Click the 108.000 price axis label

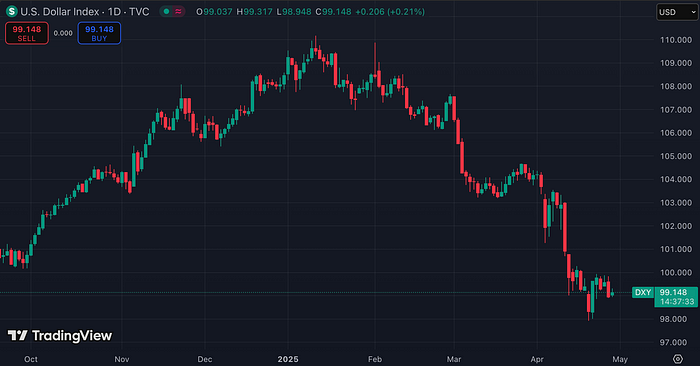click(x=676, y=86)
